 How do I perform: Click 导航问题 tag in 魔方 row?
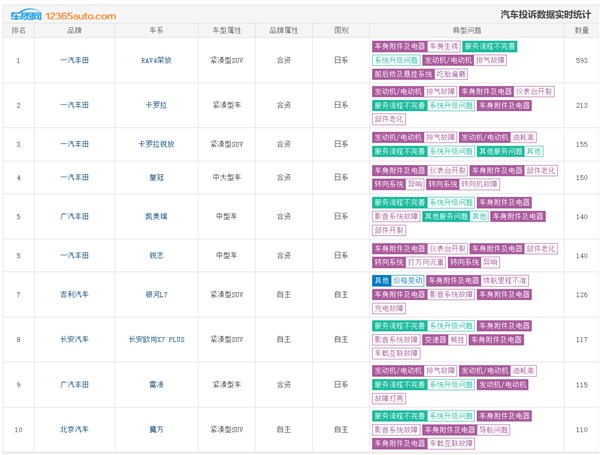tap(494, 430)
